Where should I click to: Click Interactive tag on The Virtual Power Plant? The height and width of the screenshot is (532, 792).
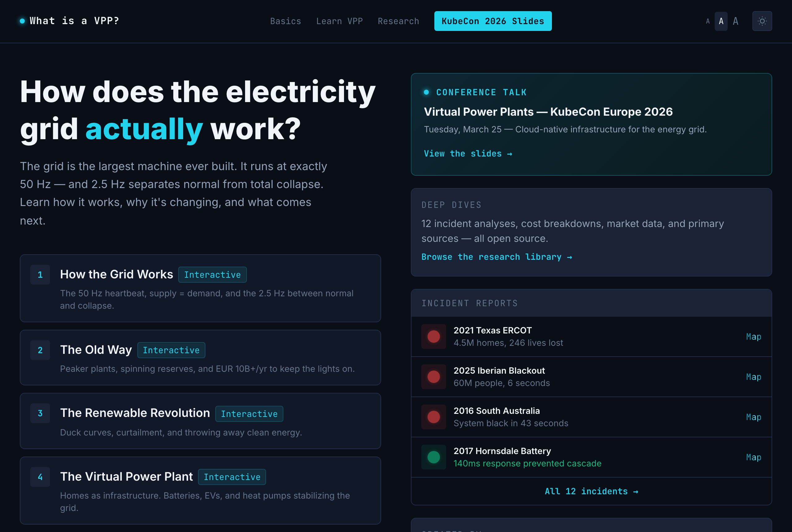pyautogui.click(x=232, y=477)
